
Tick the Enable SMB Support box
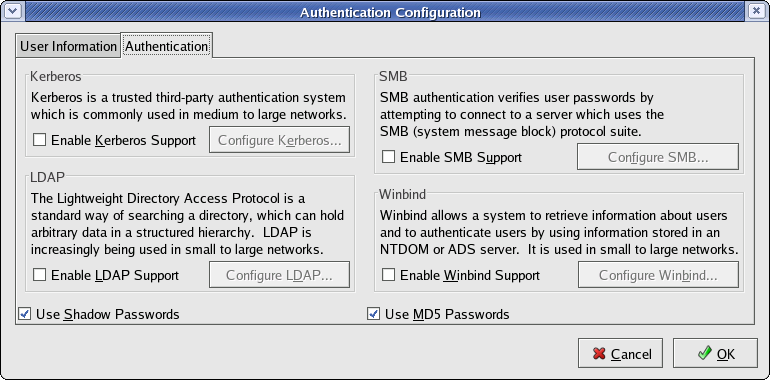[x=388, y=157]
